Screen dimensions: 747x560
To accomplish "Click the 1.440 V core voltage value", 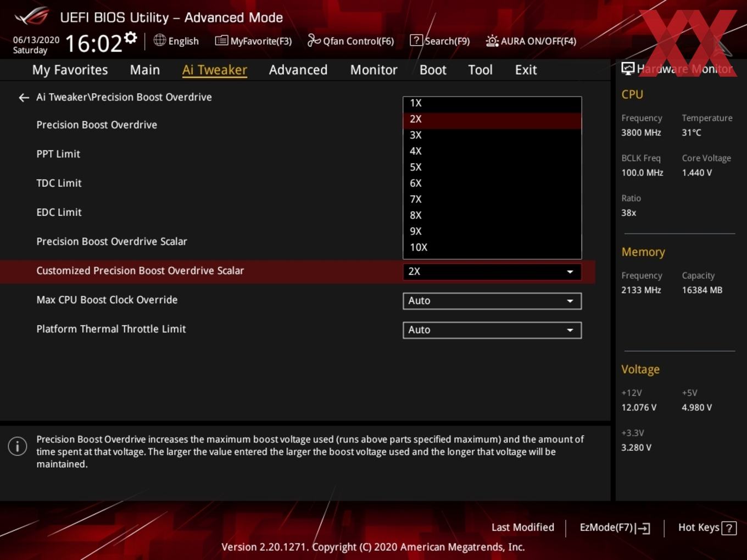I will click(x=697, y=173).
